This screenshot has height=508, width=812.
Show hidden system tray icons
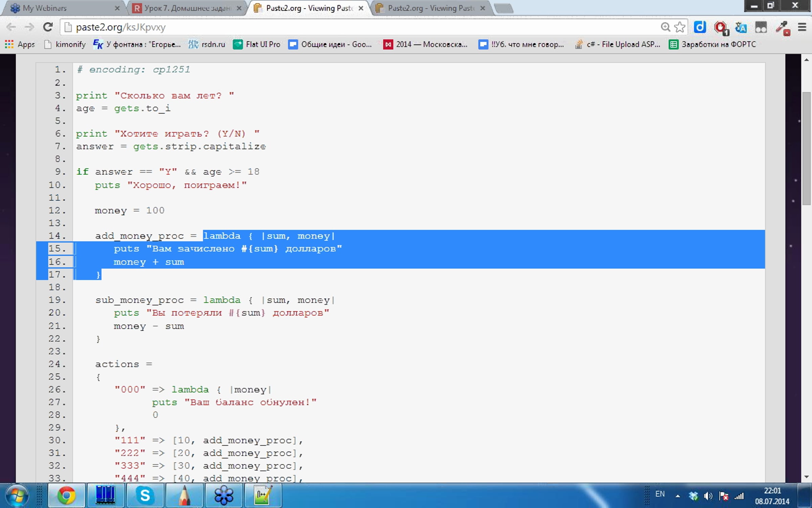coord(677,496)
